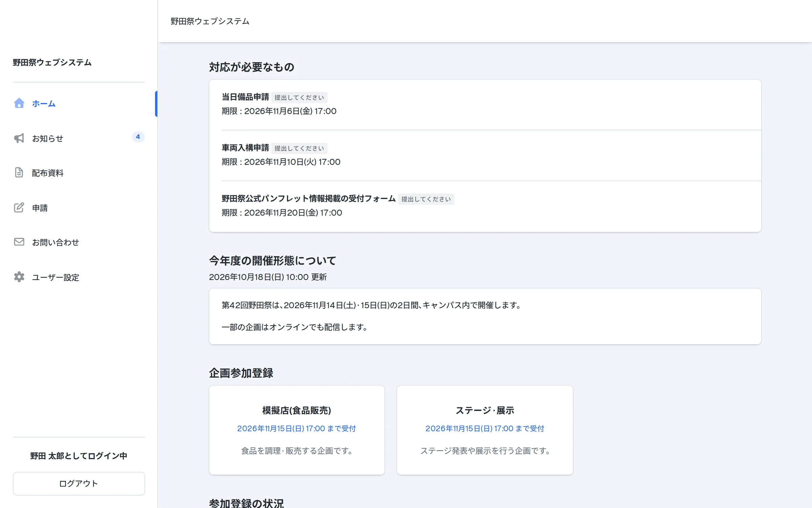
Task: Click the document icon for 配布資料
Action: [19, 173]
